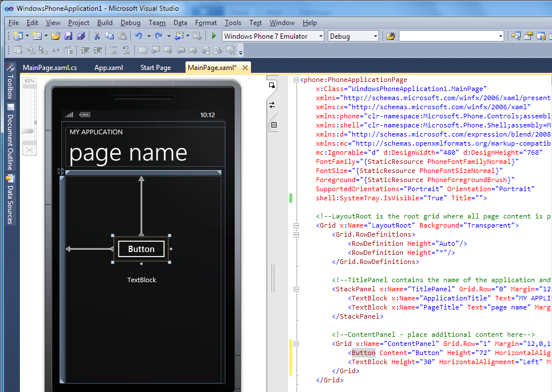Image resolution: width=552 pixels, height=392 pixels.
Task: Click the Add New Item toolbar icon
Action: click(36, 36)
